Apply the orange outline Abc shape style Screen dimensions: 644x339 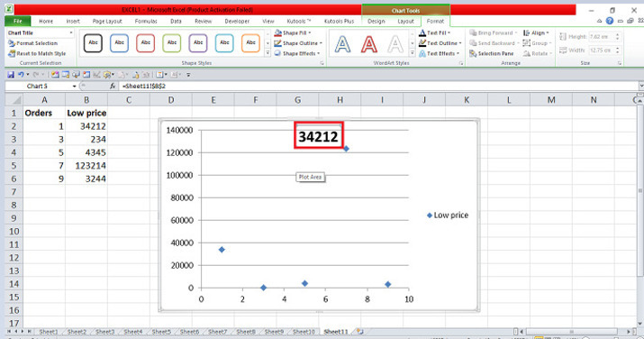click(x=250, y=43)
